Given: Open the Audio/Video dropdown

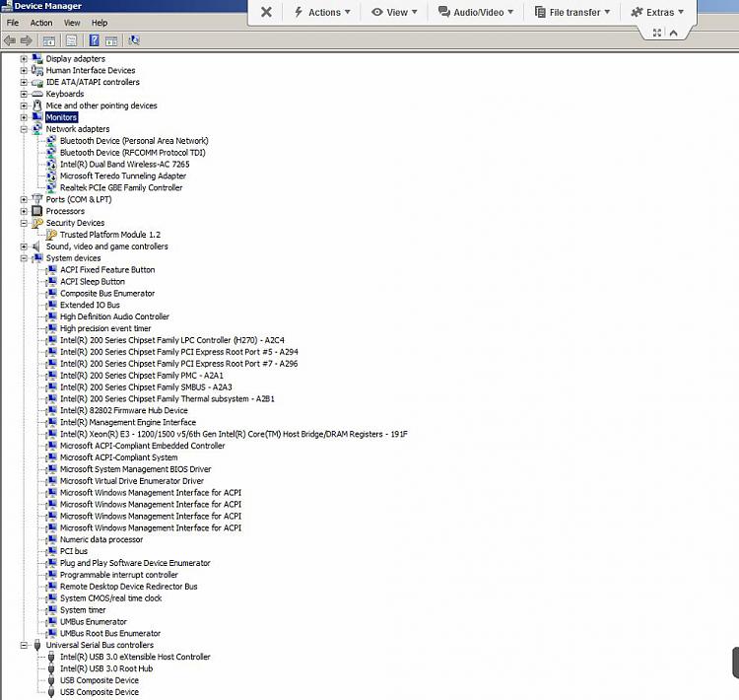Looking at the screenshot, I should (476, 12).
